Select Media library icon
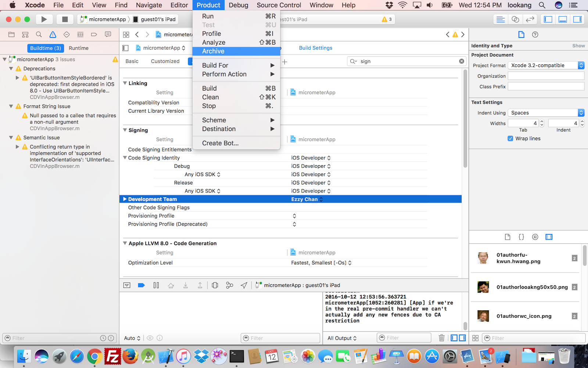The width and height of the screenshot is (588, 368). tap(549, 237)
